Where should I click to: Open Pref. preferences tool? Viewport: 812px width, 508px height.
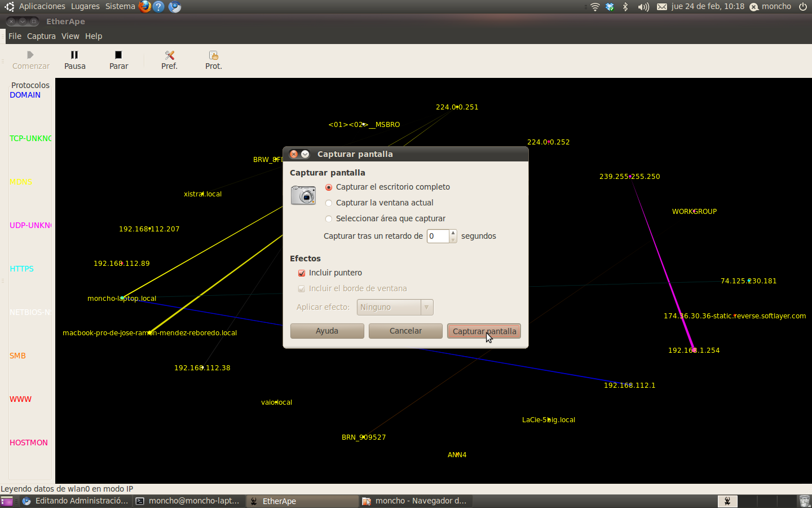169,60
